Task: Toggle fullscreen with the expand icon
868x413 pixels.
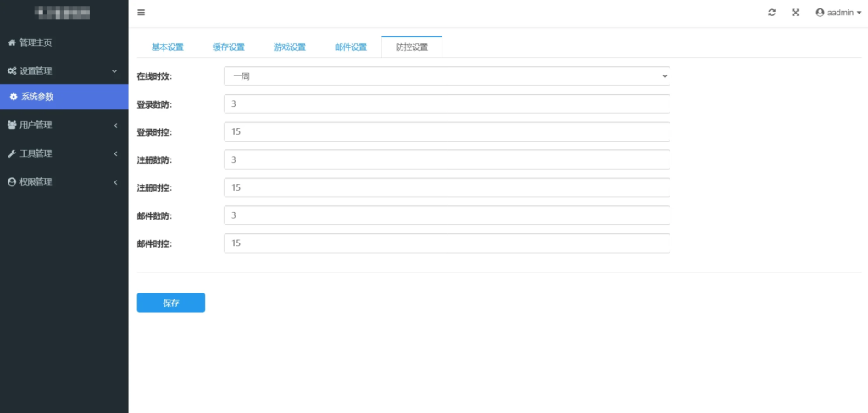Action: [x=795, y=13]
